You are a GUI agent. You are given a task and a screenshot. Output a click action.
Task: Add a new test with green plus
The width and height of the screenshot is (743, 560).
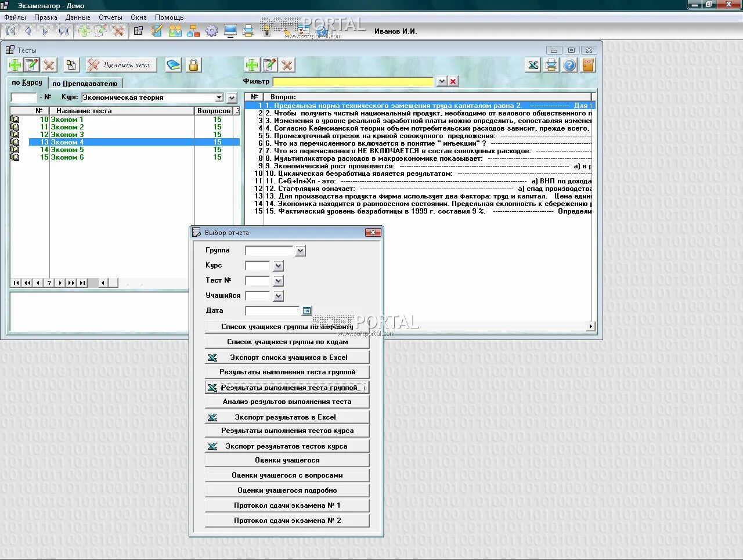point(15,65)
